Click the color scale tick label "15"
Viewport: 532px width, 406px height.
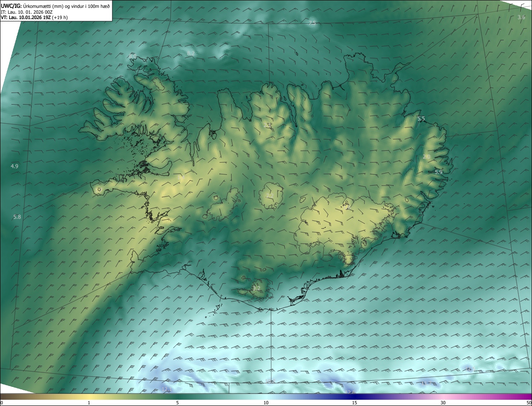point(355,403)
